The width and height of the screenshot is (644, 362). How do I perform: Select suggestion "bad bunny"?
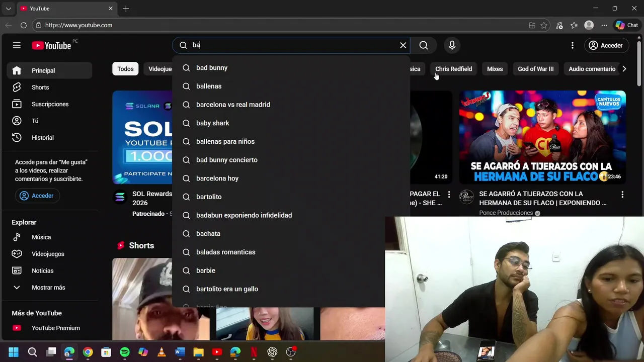coord(291,68)
